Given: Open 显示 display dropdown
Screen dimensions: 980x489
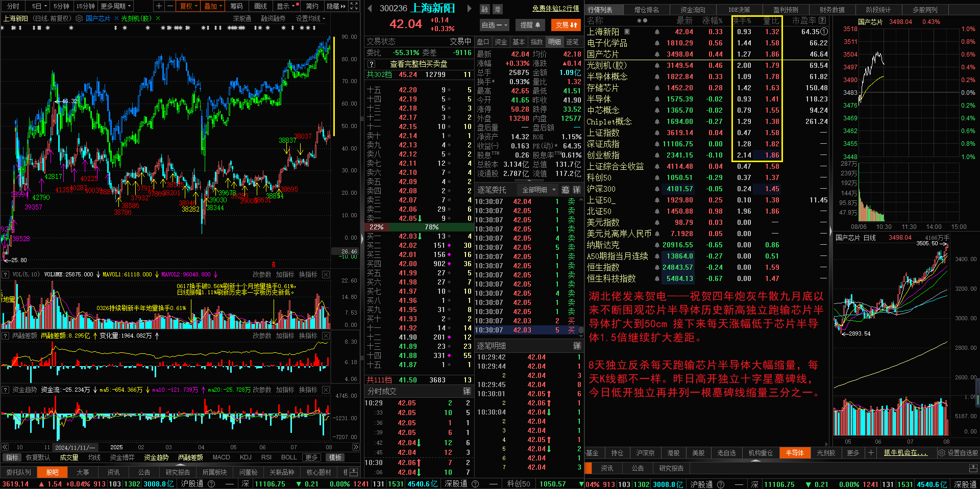Looking at the screenshot, I should point(285,6).
